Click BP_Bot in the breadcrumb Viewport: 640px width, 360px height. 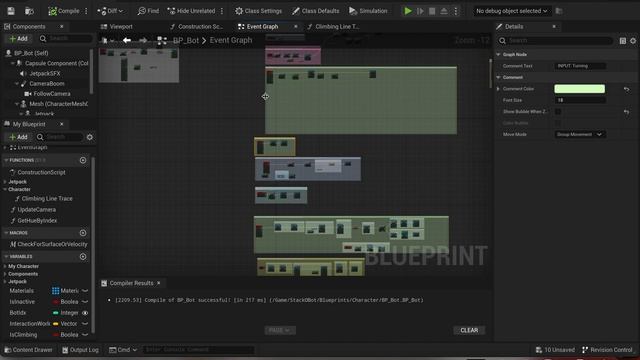coord(186,40)
